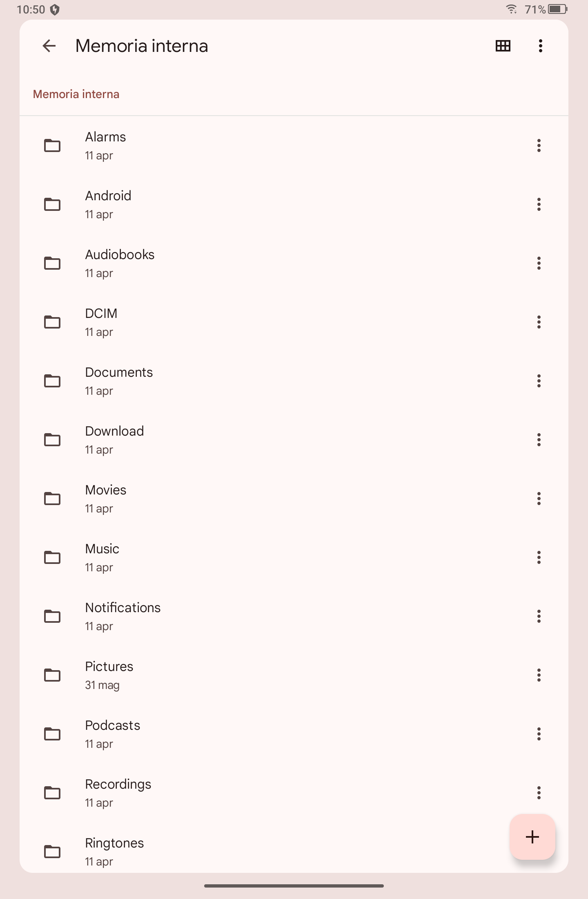Viewport: 588px width, 899px height.
Task: Tap the bottom navigation gesture handle
Action: (294, 886)
